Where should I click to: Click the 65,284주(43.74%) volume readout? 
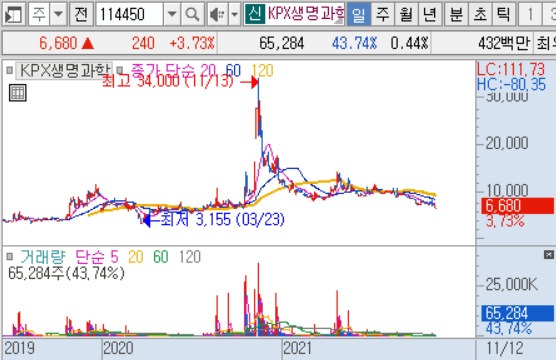pyautogui.click(x=66, y=273)
